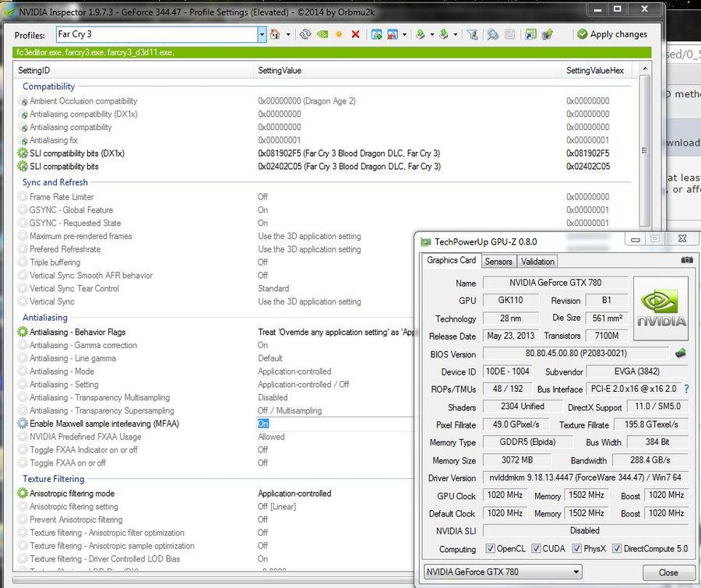Image resolution: width=701 pixels, height=588 pixels.
Task: Click the import profile icon
Action: [x=443, y=34]
